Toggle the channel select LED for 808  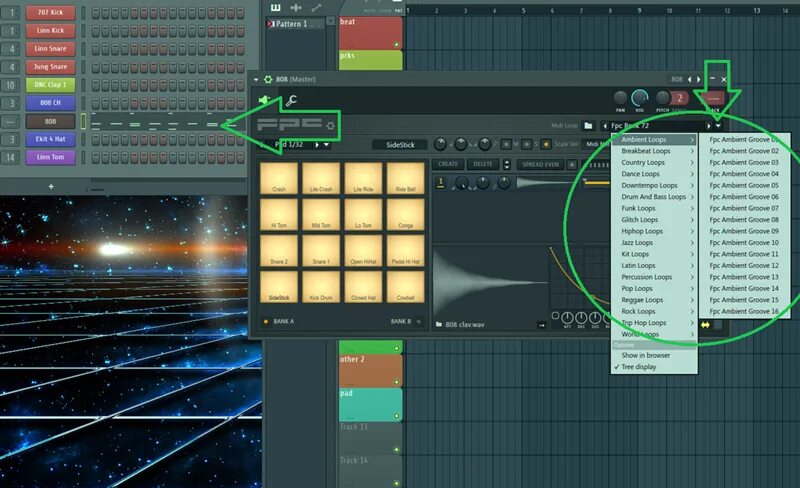click(x=84, y=121)
